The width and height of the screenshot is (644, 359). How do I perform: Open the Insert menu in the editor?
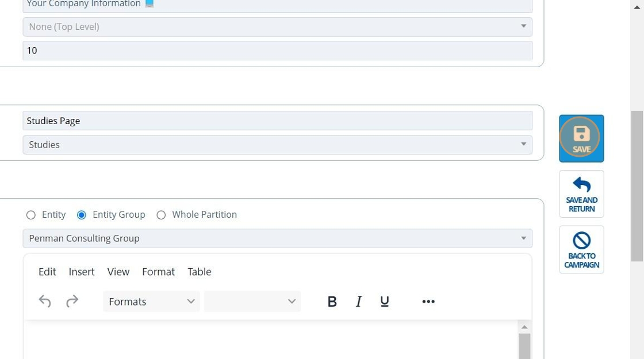pos(82,272)
